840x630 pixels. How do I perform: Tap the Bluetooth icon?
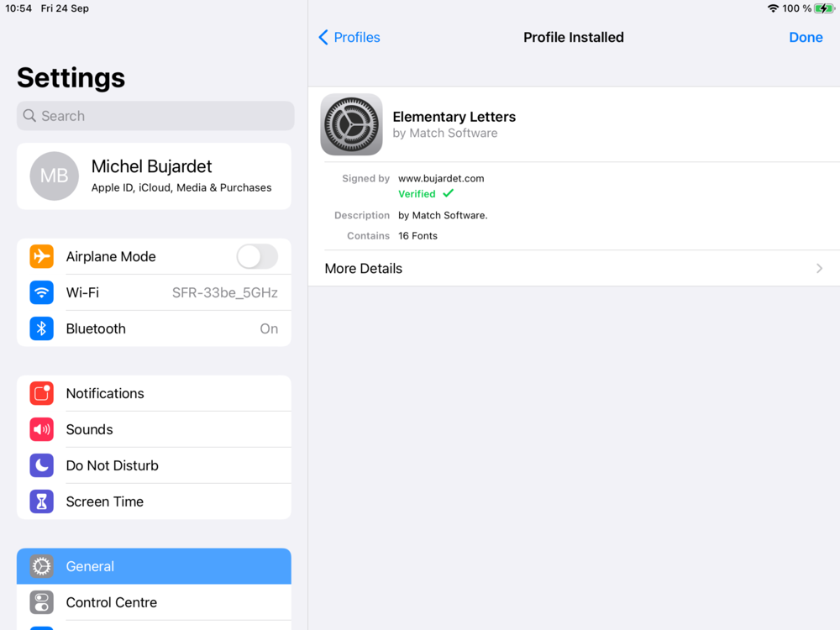(x=41, y=328)
